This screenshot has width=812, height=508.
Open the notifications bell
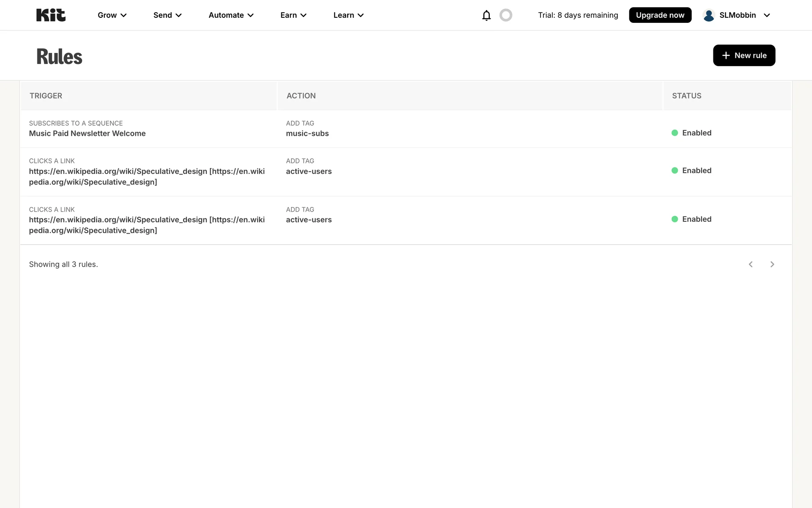486,15
